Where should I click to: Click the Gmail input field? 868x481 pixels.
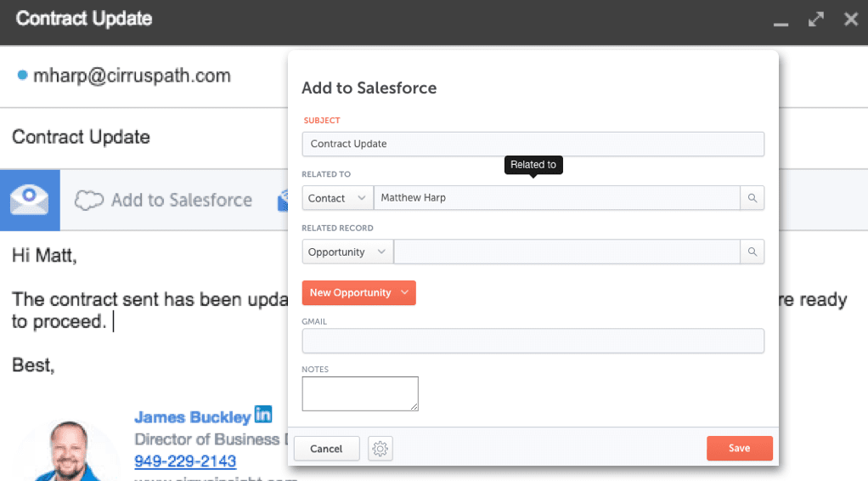533,341
